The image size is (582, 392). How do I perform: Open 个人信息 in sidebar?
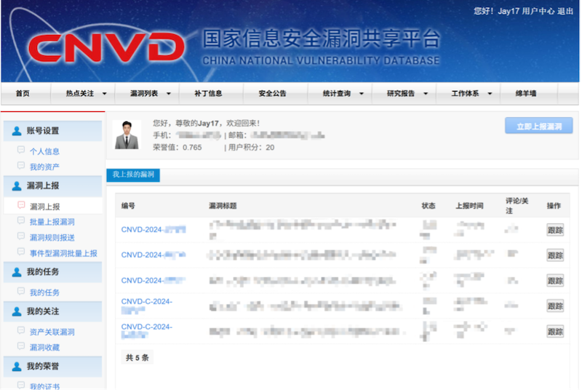(x=44, y=151)
